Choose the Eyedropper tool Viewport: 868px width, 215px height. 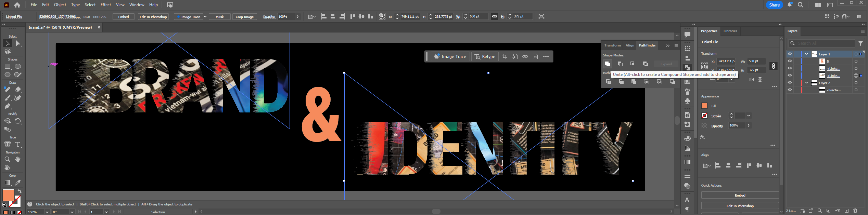point(18,183)
